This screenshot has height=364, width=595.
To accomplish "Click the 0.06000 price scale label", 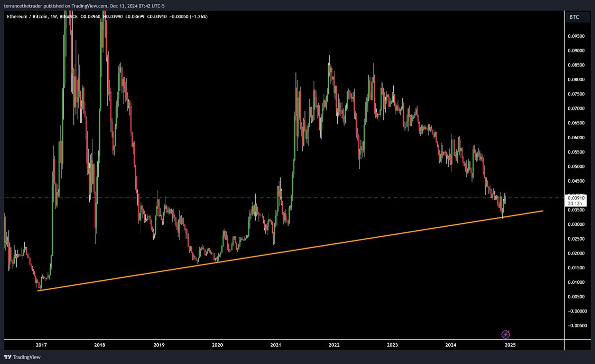I will pos(577,138).
